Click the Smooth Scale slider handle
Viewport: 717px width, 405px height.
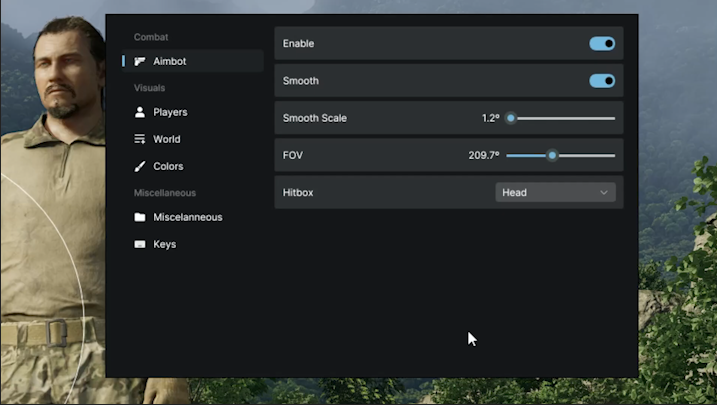pyautogui.click(x=510, y=118)
